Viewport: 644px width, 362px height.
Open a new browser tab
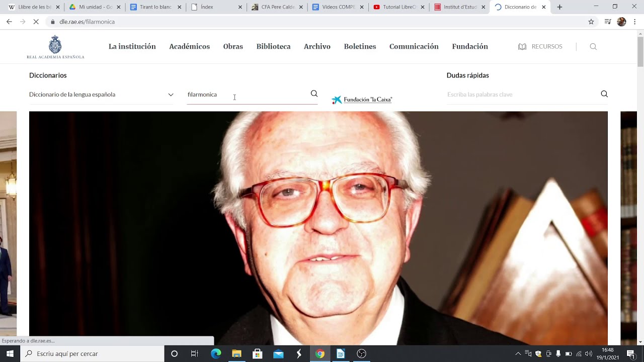pyautogui.click(x=559, y=7)
